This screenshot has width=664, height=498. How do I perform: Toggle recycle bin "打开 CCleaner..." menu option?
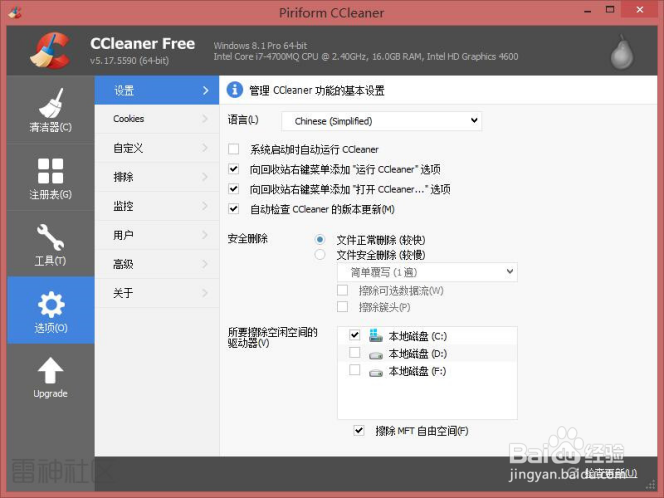[x=233, y=188]
